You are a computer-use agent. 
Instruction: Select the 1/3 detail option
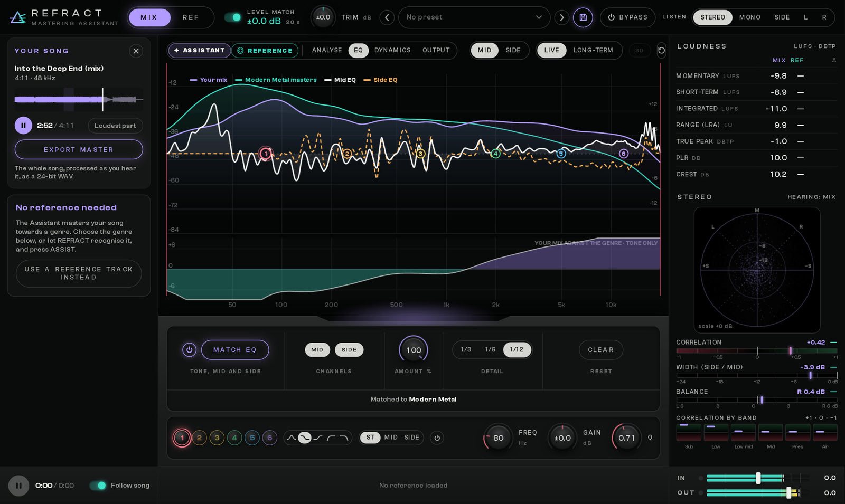pos(466,350)
